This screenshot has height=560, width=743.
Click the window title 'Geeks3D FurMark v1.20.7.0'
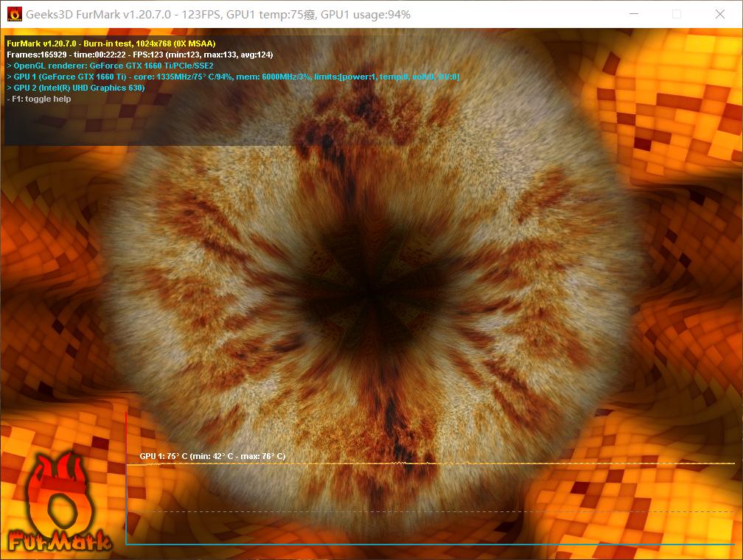click(x=99, y=15)
